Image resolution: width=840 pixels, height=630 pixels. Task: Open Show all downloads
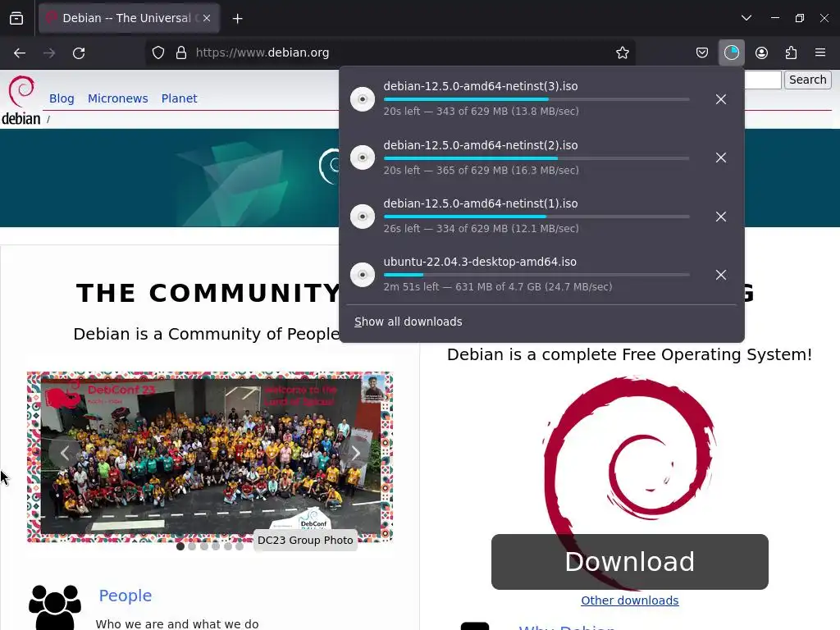pos(409,322)
